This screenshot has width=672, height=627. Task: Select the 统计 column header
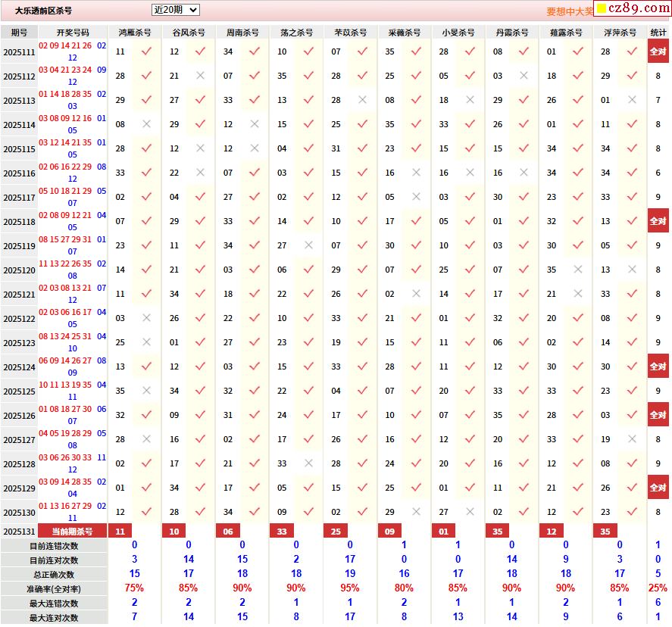click(x=658, y=33)
